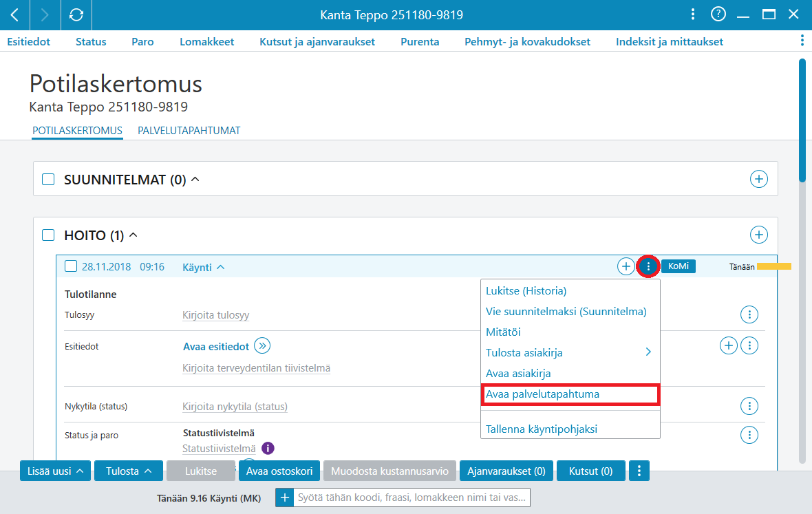Open the circled three-dot menu on Käynti row
Image resolution: width=812 pixels, height=514 pixels.
click(x=648, y=266)
